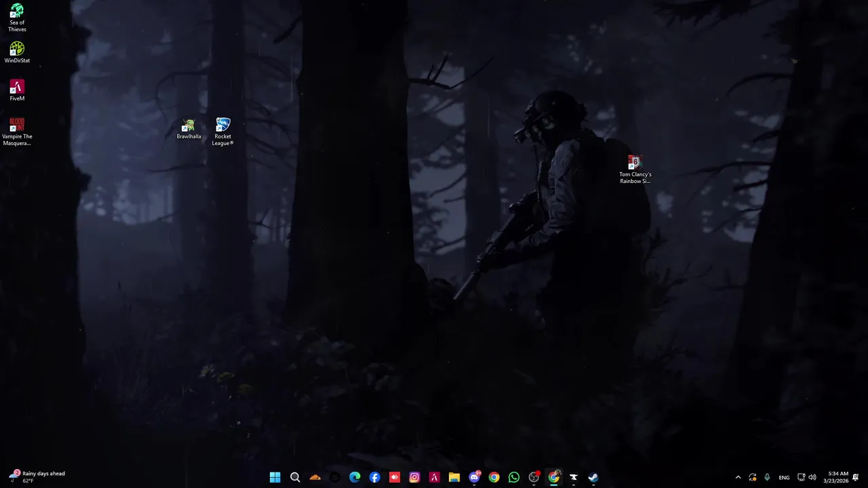Open the clock showing 5:34 AM
This screenshot has height=488, width=868.
(837, 477)
